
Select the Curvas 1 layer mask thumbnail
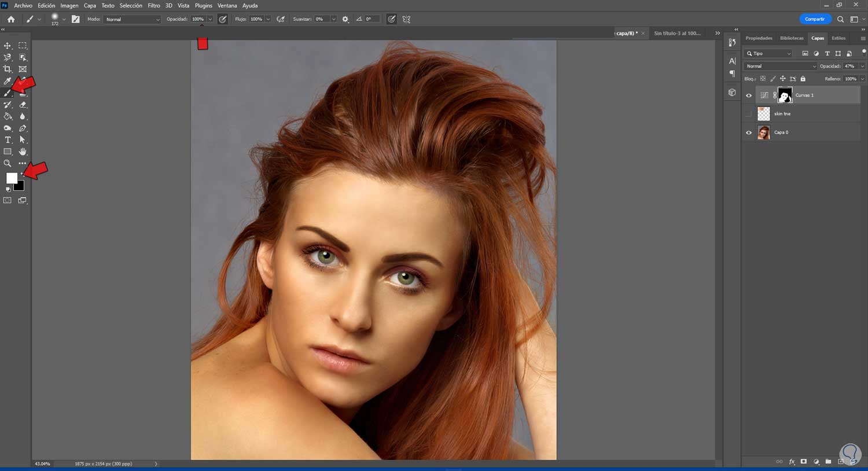[x=785, y=95]
